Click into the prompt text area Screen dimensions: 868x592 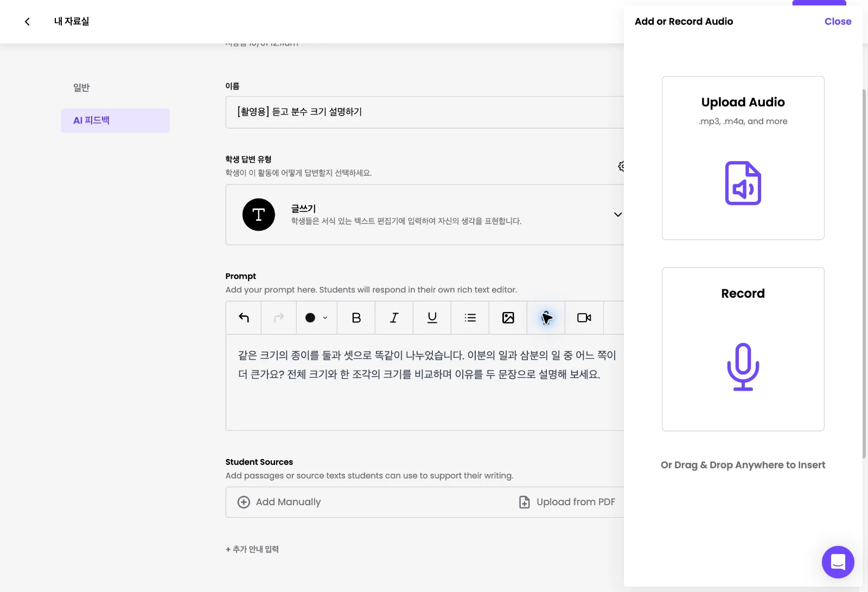tap(425, 383)
